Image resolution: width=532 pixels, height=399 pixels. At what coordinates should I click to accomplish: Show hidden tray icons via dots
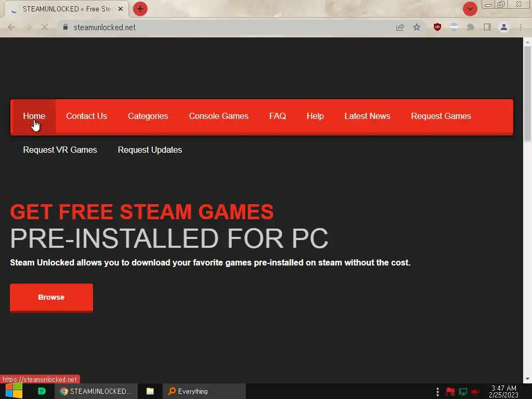coord(437,392)
